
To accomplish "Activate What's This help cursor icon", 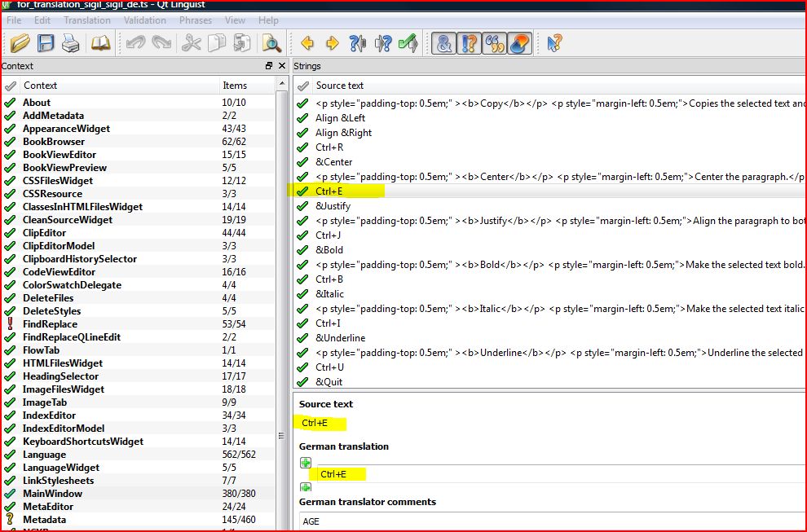I will (554, 43).
